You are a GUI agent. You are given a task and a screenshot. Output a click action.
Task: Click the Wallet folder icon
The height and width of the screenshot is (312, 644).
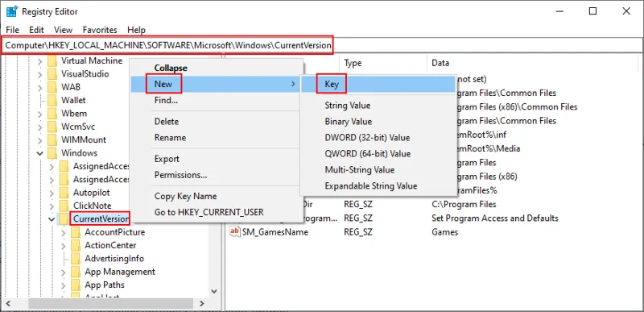click(52, 100)
